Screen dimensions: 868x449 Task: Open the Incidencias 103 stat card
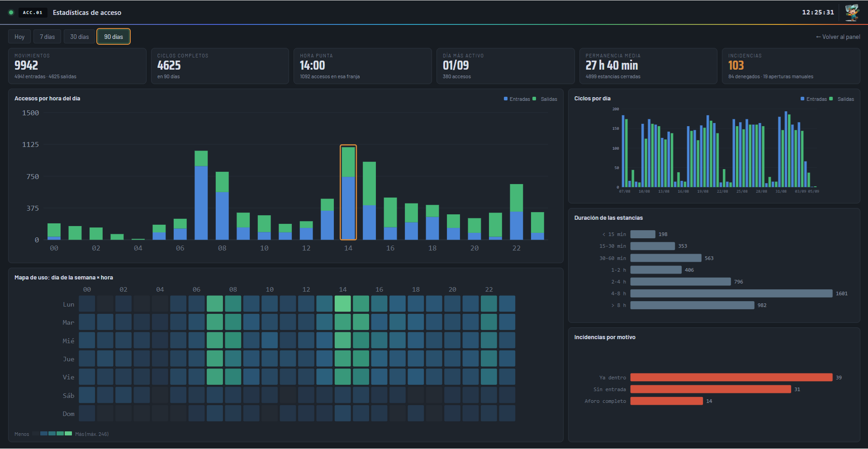click(x=791, y=66)
